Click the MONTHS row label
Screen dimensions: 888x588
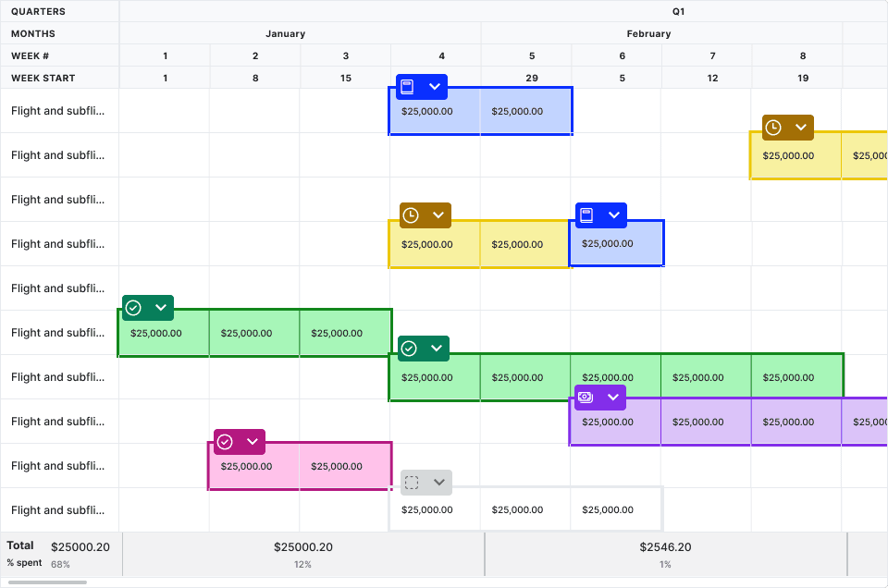pos(33,33)
